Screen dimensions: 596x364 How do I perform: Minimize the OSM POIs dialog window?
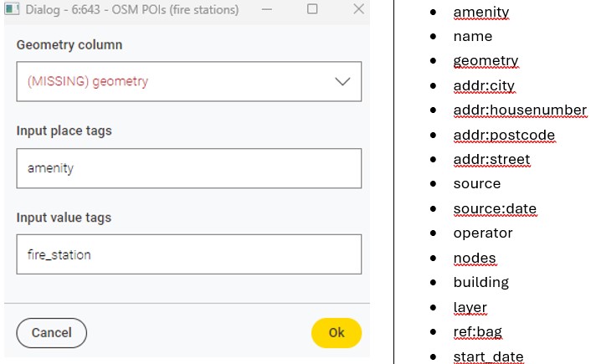click(266, 10)
